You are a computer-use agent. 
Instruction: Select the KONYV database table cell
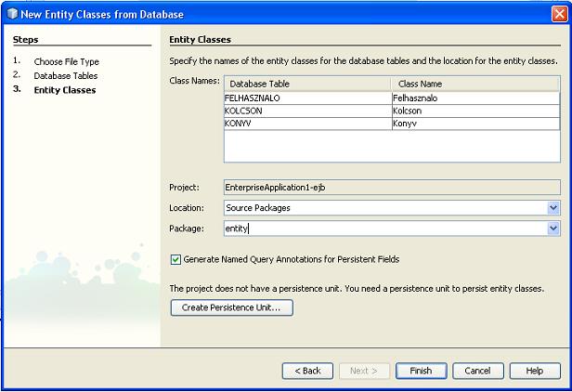308,124
